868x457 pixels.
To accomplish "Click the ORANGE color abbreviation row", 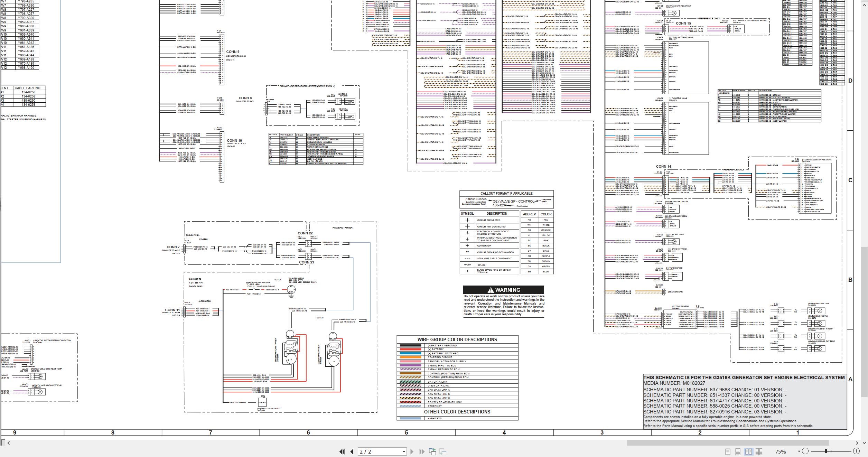I will click(537, 230).
